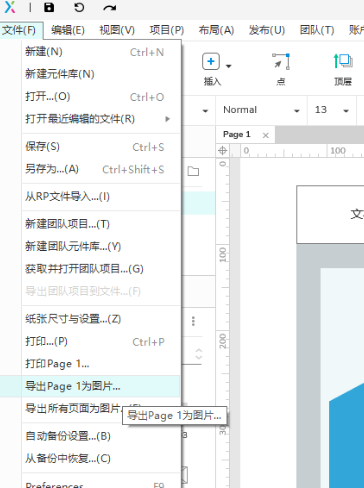The height and width of the screenshot is (488, 364).
Task: Choose 打开...(O) menu item
Action: click(101, 97)
